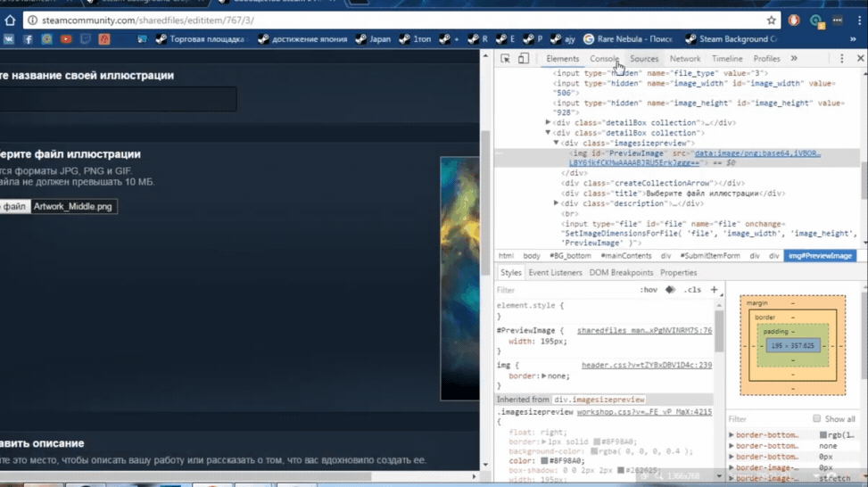Open the Facebook bookmark icon
The height and width of the screenshot is (487, 868).
click(28, 39)
